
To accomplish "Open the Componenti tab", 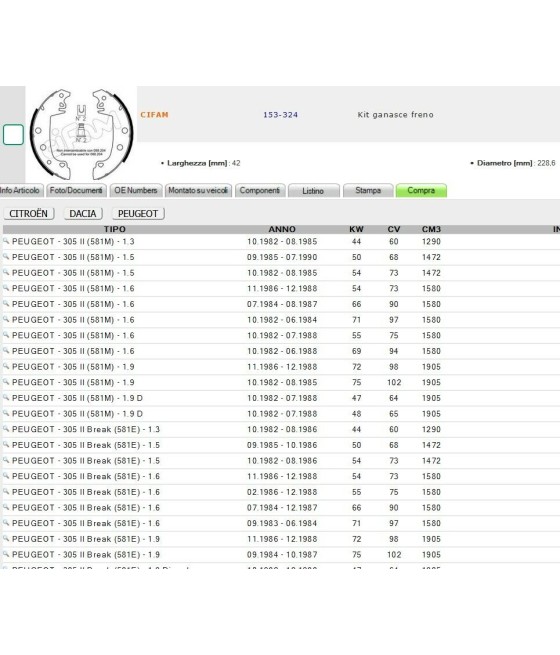I will point(260,190).
